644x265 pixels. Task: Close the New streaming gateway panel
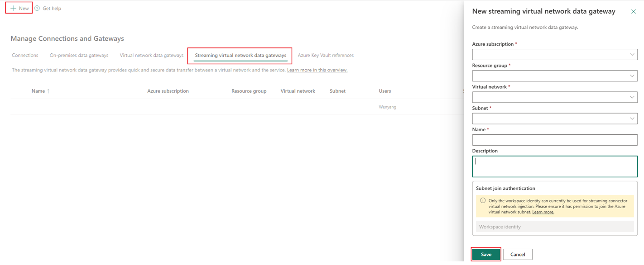click(634, 11)
